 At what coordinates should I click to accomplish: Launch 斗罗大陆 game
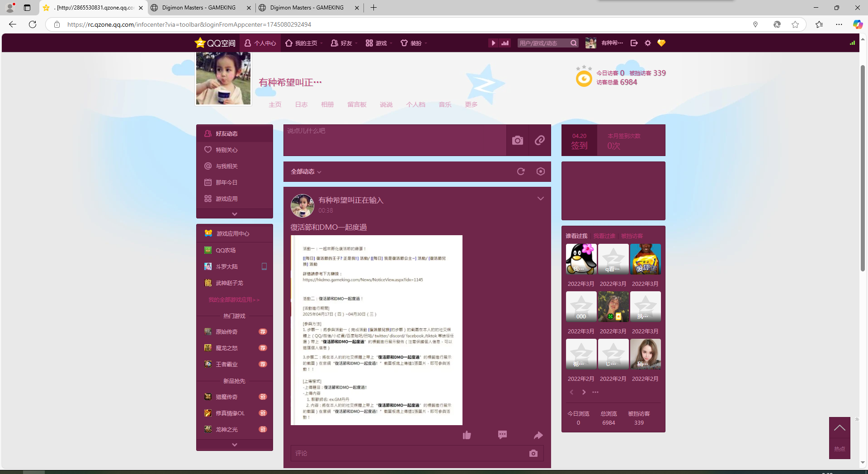(x=227, y=266)
